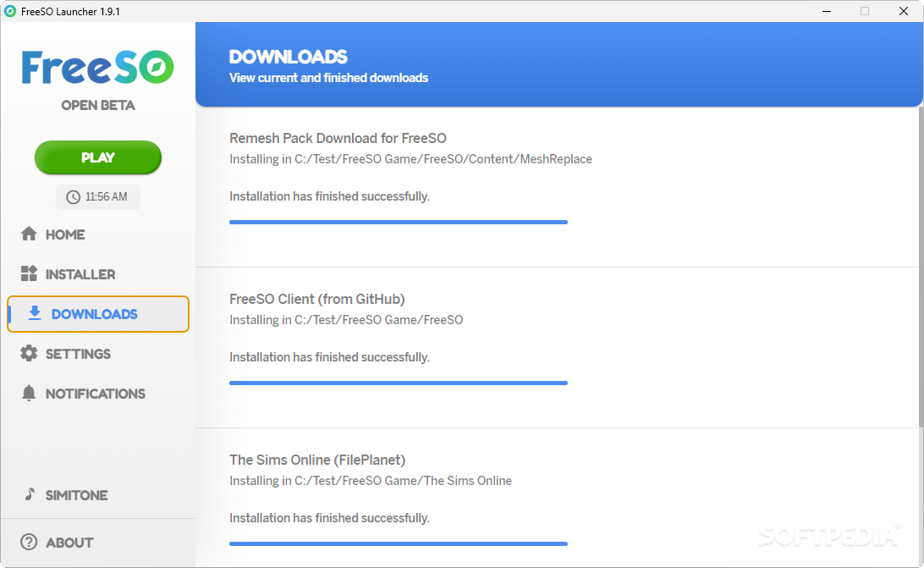Go to the INSTALLER section
The image size is (924, 568).
coord(69,274)
